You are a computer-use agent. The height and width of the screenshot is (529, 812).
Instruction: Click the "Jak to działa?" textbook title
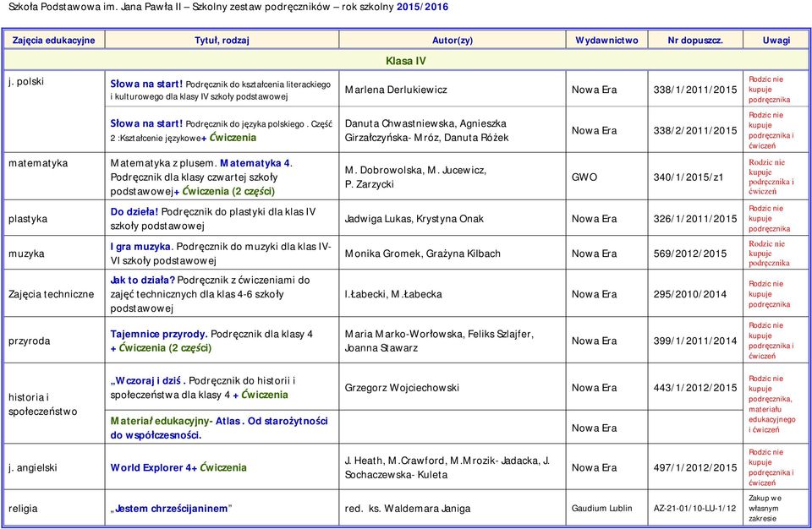(x=142, y=280)
